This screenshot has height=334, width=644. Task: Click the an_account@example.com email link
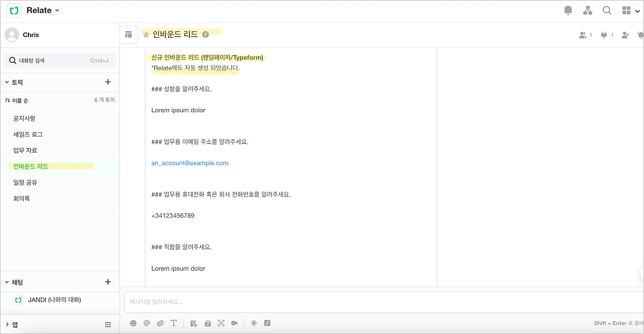click(x=189, y=162)
